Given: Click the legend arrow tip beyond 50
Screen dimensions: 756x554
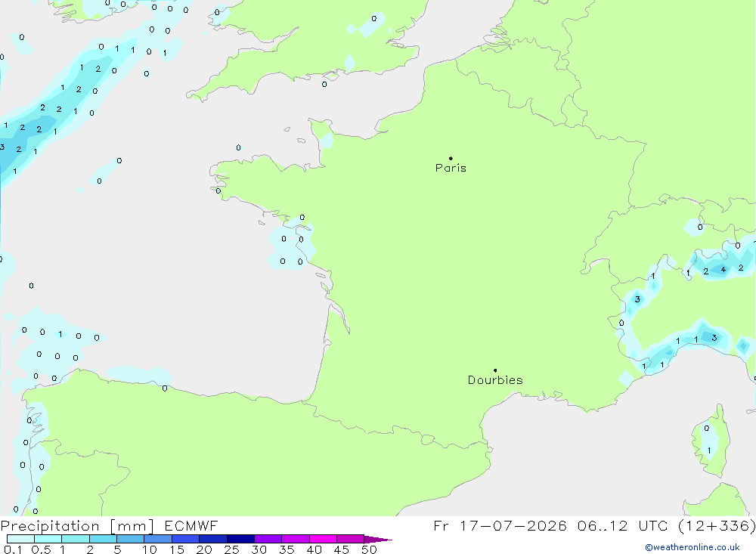Looking at the screenshot, I should 378,539.
